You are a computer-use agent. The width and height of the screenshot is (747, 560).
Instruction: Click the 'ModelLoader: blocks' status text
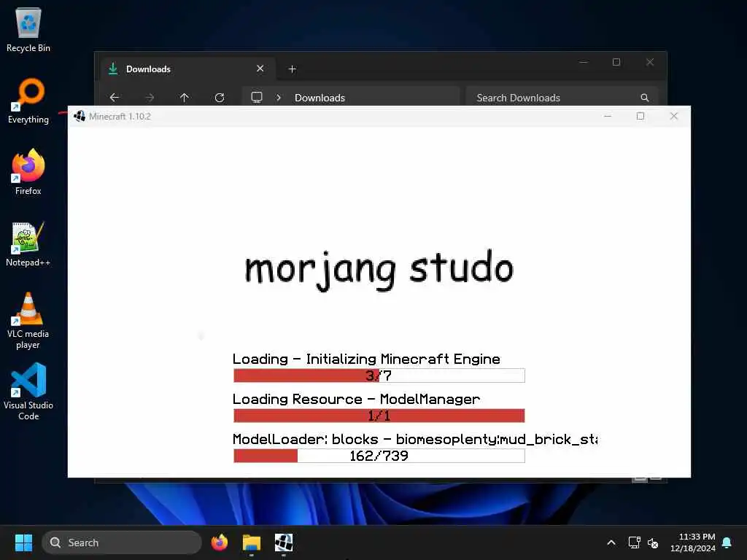tap(415, 439)
